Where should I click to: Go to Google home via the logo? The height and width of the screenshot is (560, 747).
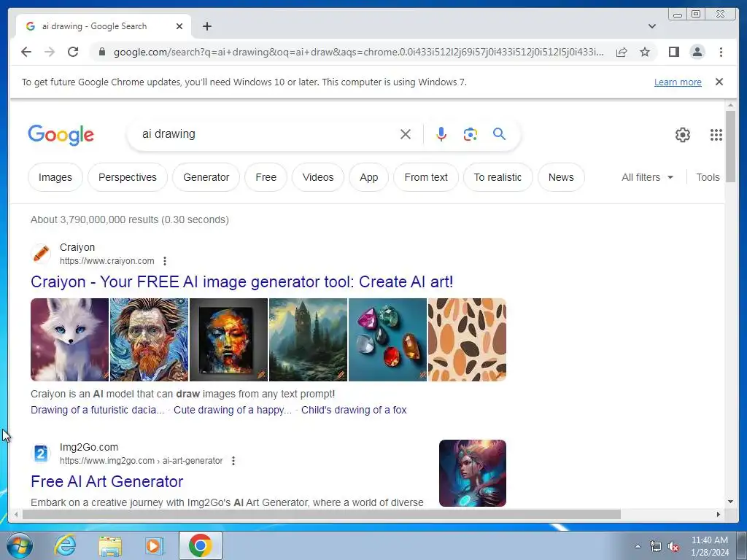pyautogui.click(x=61, y=135)
